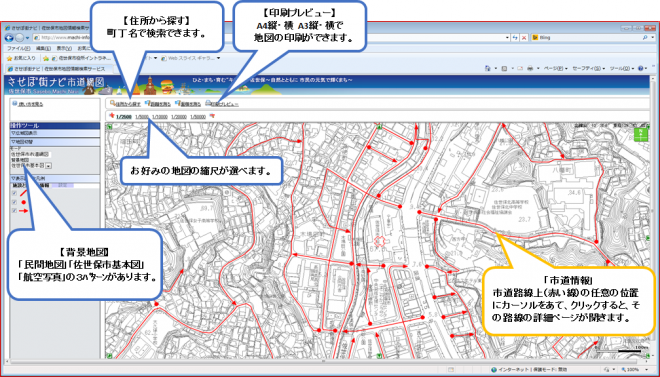Image resolution: width=660 pixels, height=377 pixels.
Task: Click the Home icon in command bar
Action: (487, 68)
